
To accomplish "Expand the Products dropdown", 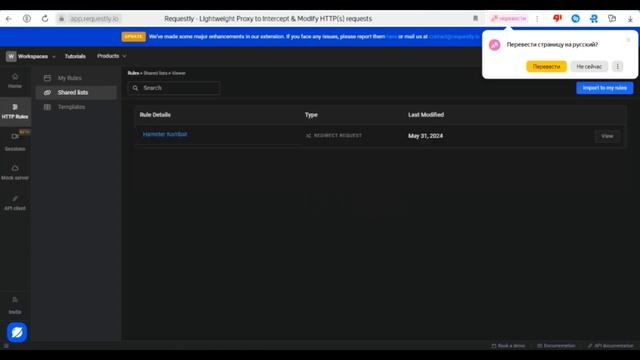I will click(x=111, y=56).
